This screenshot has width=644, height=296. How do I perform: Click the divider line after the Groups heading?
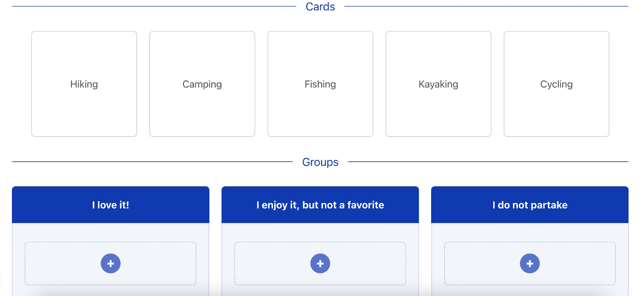point(488,161)
